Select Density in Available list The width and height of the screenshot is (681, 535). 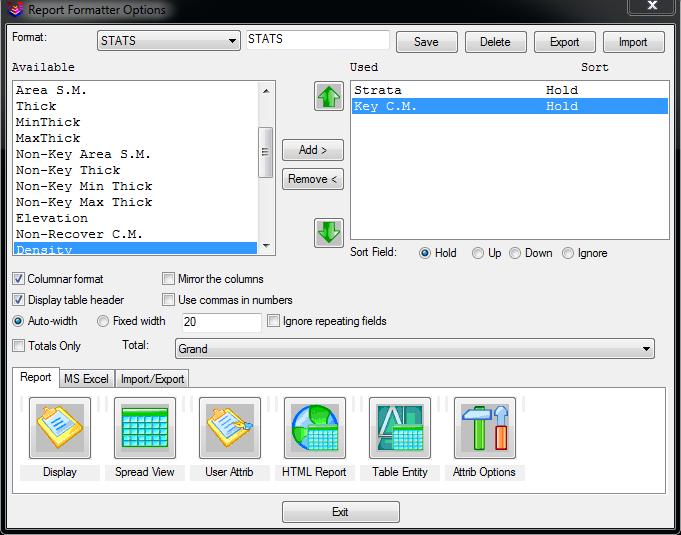[x=136, y=248]
